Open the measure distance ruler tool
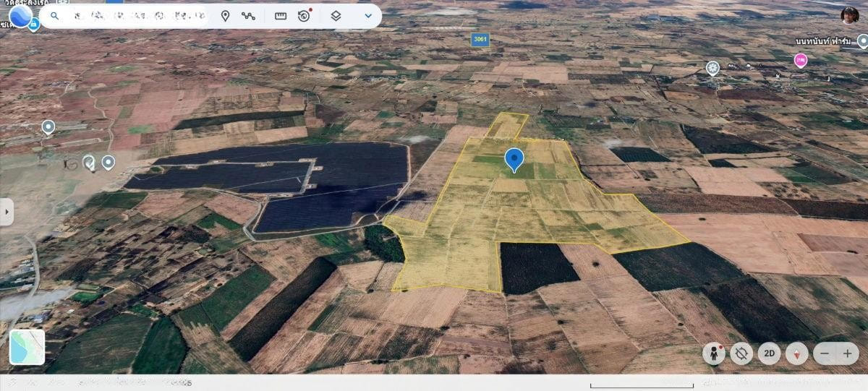This screenshot has height=391, width=868. 281,16
